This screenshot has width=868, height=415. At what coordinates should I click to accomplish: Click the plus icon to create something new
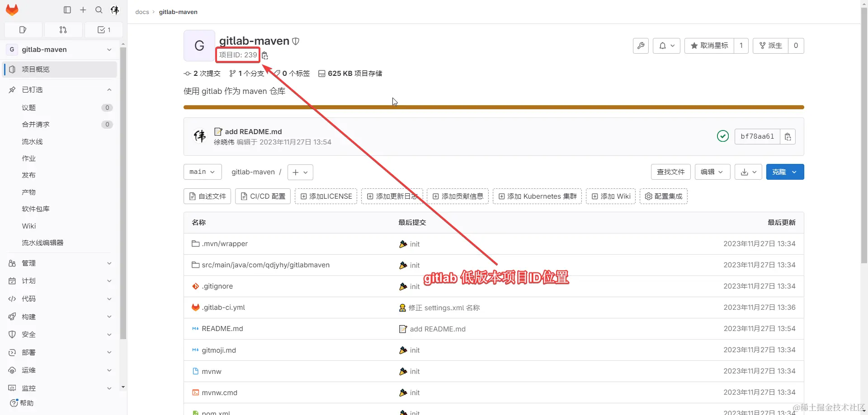pyautogui.click(x=83, y=10)
